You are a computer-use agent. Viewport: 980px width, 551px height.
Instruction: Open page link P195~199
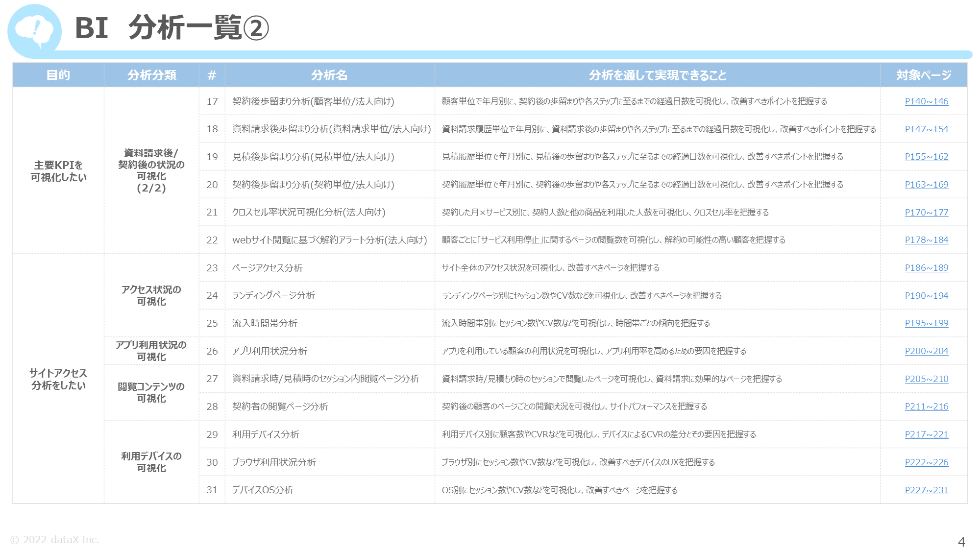pos(926,323)
